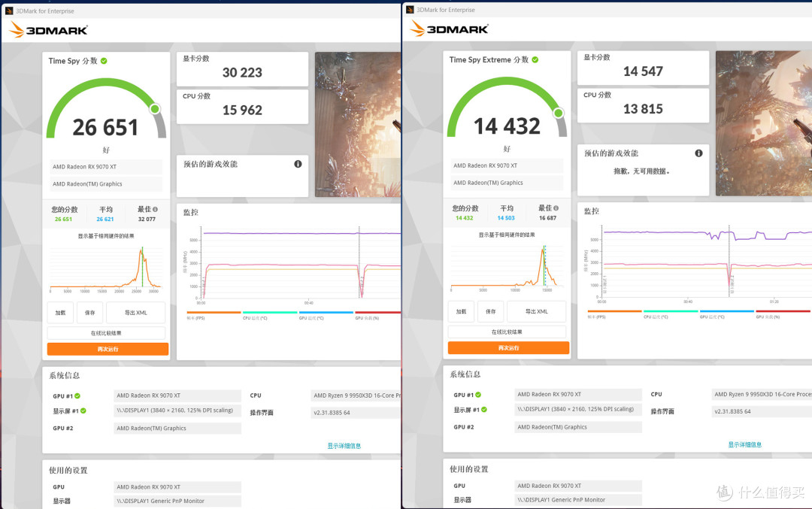Click 加载 button in Time Spy Extreme window
The image size is (812, 509).
click(461, 312)
